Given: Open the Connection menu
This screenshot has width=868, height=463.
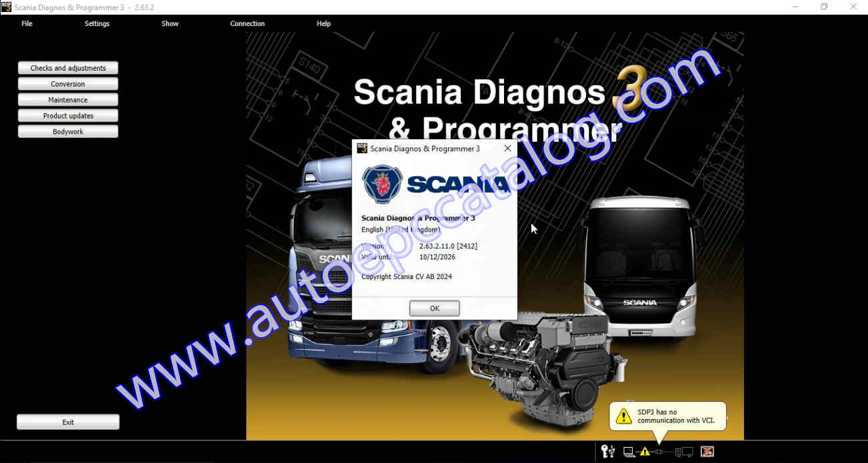Looking at the screenshot, I should click(247, 23).
